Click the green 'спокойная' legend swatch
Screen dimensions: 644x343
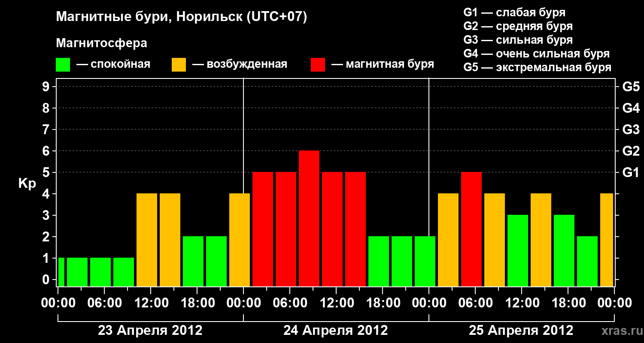pos(63,65)
